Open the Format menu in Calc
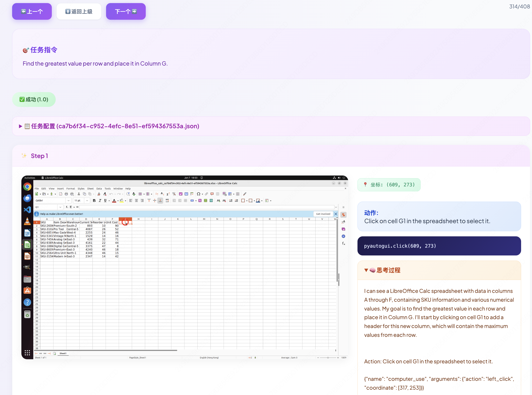532x395 pixels. click(x=71, y=189)
